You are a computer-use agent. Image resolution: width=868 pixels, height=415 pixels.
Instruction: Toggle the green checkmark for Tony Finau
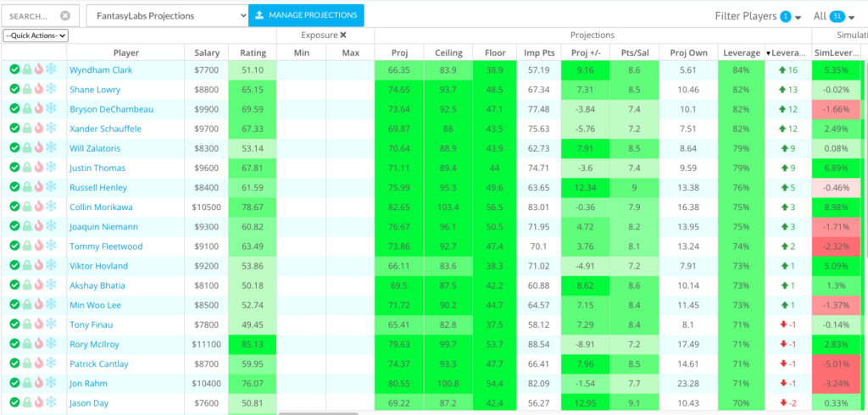click(14, 325)
